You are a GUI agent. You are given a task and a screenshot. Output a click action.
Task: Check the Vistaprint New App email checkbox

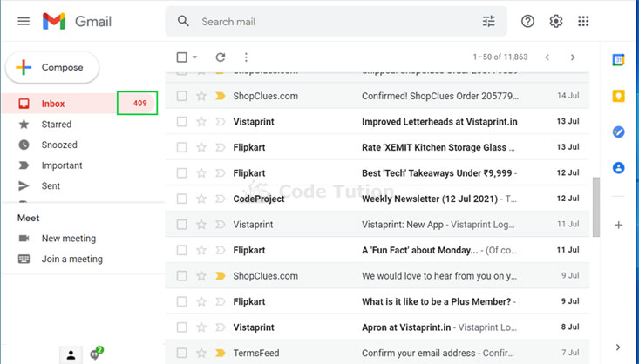click(181, 225)
